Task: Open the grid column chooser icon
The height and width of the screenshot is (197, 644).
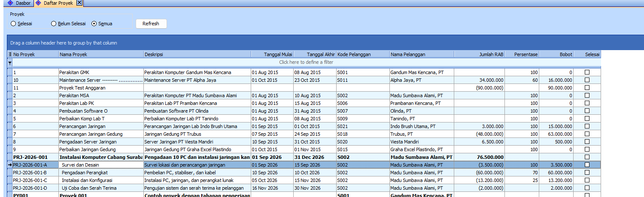Action: tap(10, 54)
